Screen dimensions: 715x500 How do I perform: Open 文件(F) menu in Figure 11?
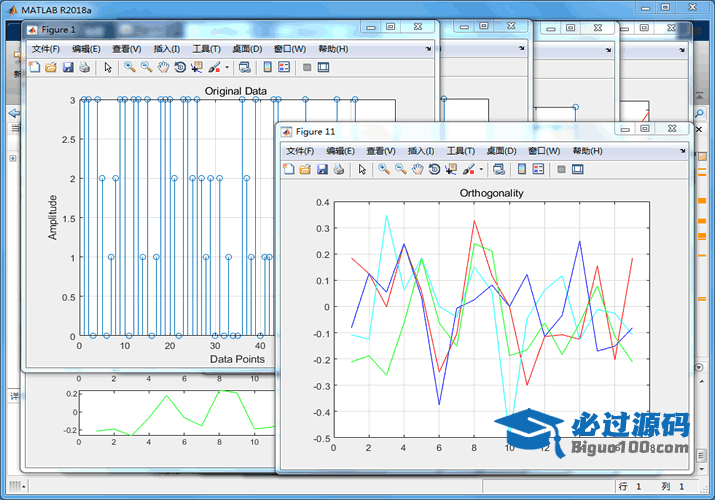point(300,151)
